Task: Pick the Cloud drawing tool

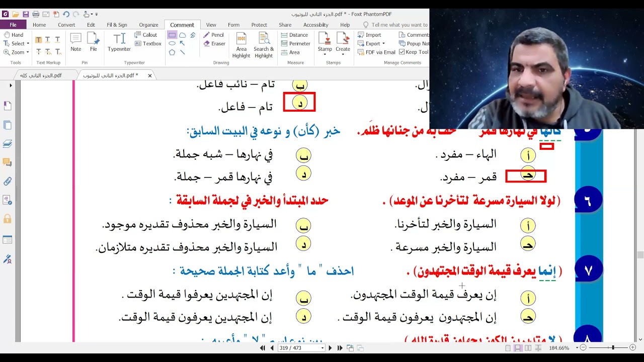Action: (183, 35)
